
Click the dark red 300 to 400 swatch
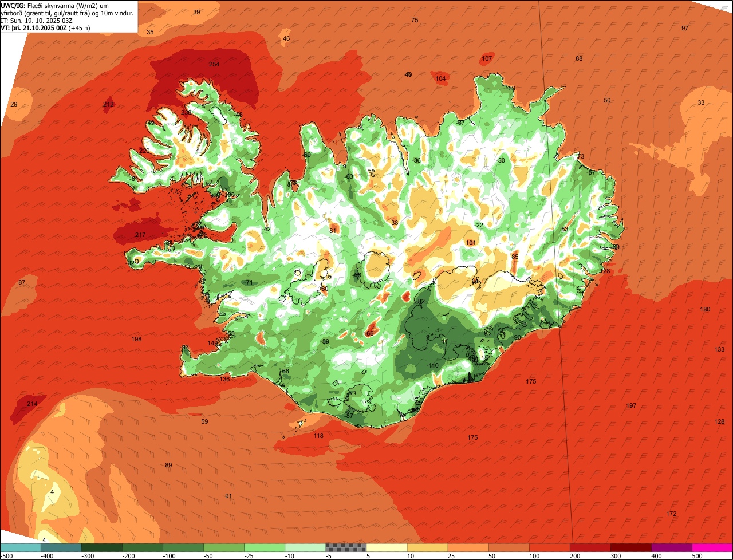[x=631, y=547]
